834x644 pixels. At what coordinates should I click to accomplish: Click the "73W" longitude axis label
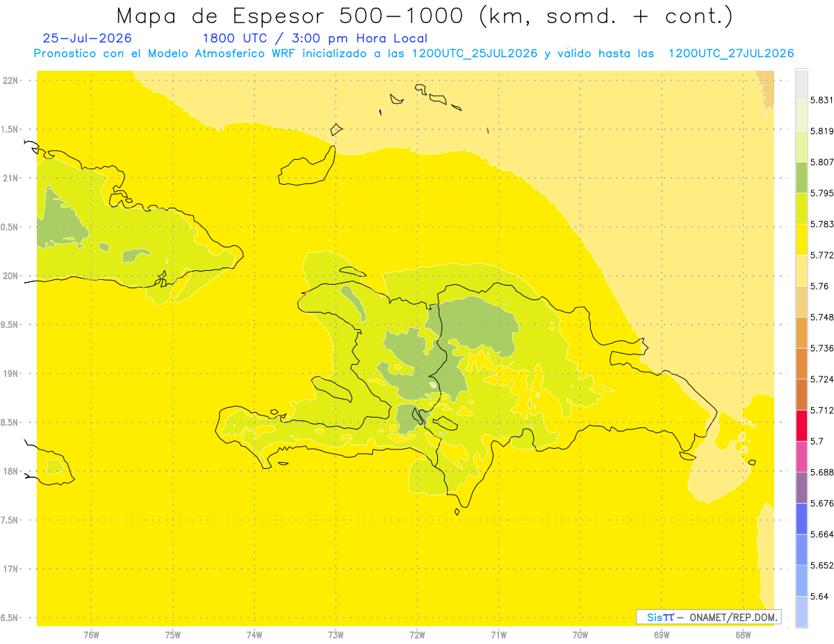336,634
